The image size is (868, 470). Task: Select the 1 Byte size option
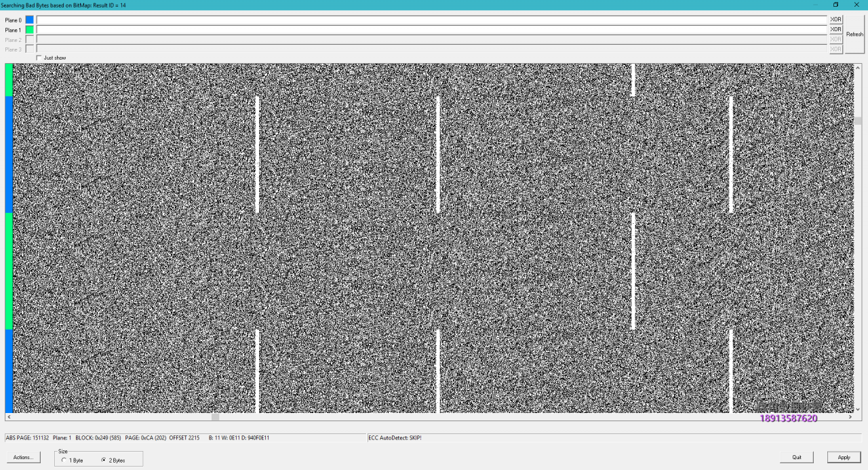pos(64,460)
